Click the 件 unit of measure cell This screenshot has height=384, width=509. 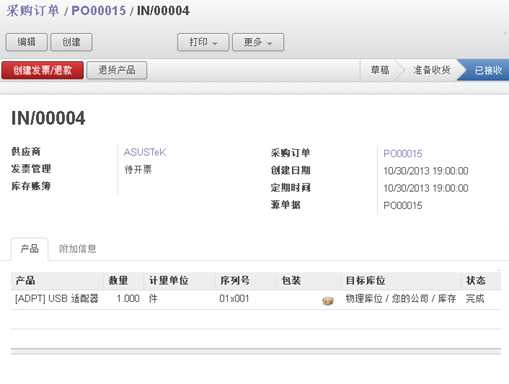153,299
